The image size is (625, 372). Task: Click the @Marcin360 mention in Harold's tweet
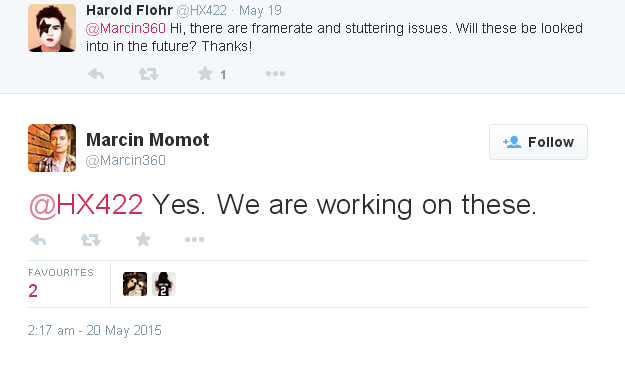(x=126, y=28)
